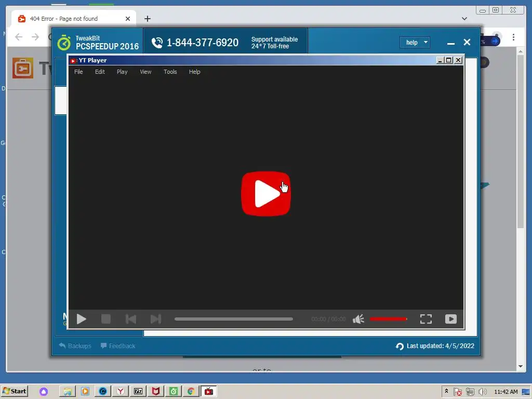Image resolution: width=532 pixels, height=399 pixels.
Task: Click the YouTube icon in player bar
Action: click(x=450, y=319)
